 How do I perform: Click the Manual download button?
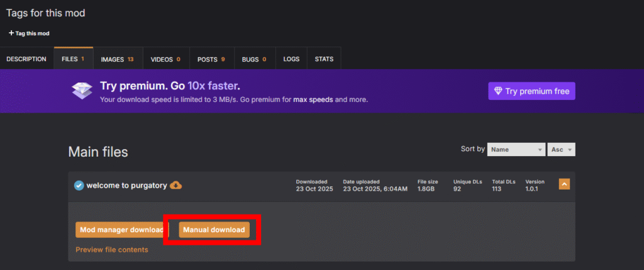point(214,230)
